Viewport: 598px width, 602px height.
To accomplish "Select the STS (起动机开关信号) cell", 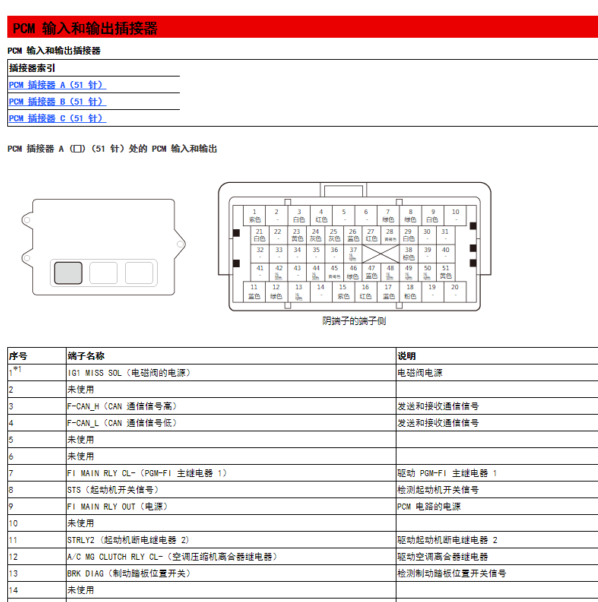I will click(231, 490).
